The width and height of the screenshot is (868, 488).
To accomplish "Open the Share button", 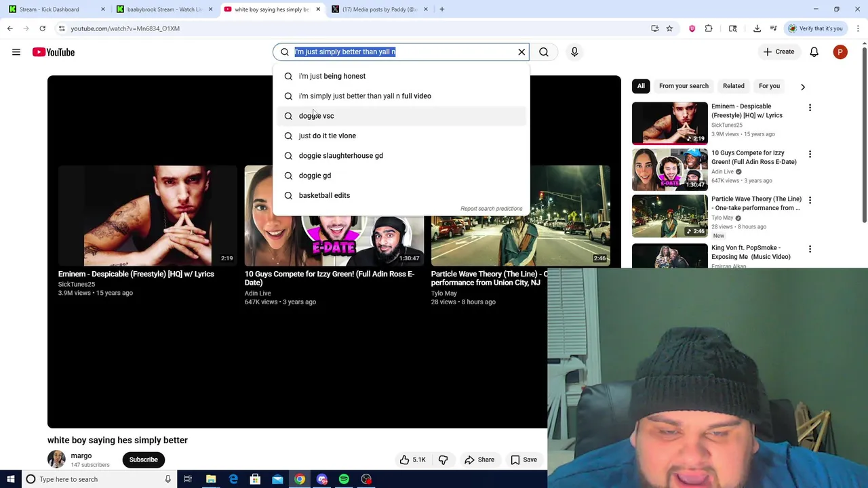I will pyautogui.click(x=479, y=460).
